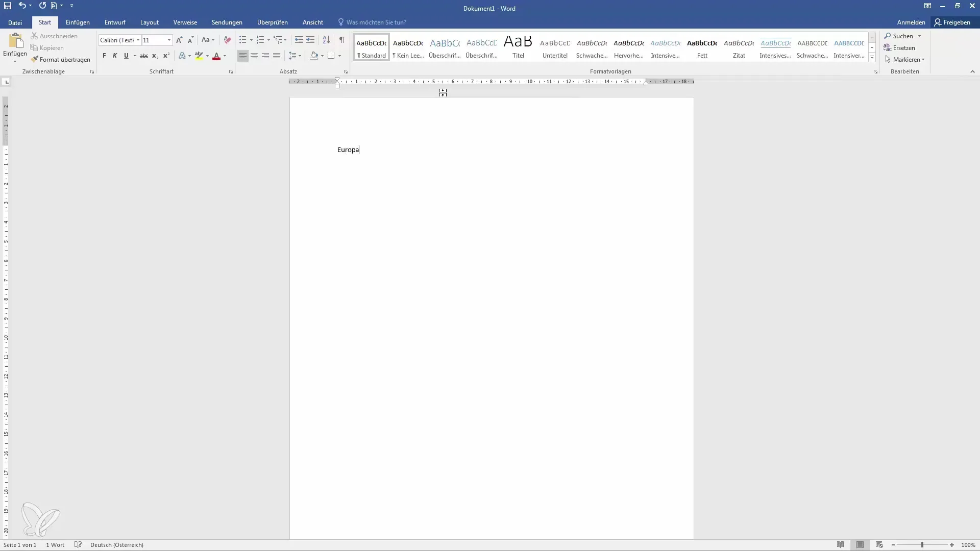Toggle Bold formatting icon
This screenshot has height=551, width=980.
[x=103, y=55]
